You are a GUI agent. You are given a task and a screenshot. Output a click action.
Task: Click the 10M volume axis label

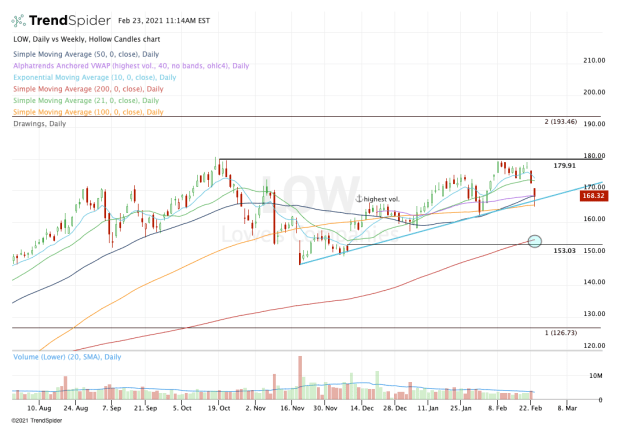point(596,376)
